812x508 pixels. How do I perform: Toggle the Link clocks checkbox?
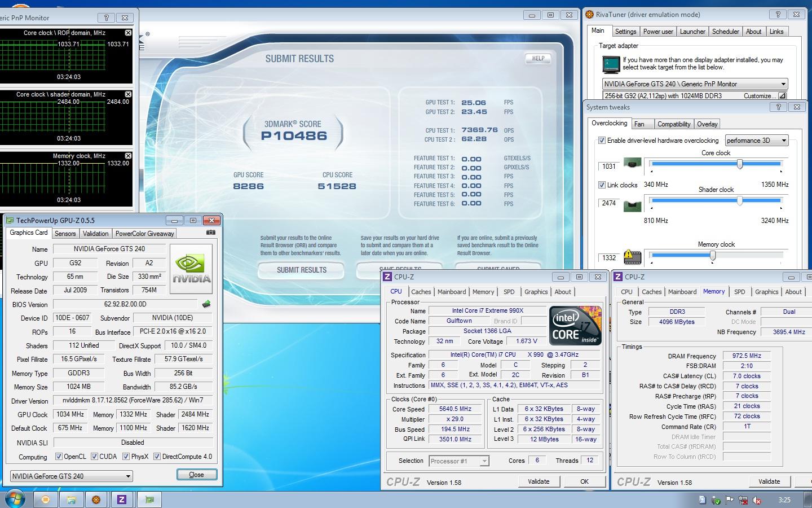[602, 185]
